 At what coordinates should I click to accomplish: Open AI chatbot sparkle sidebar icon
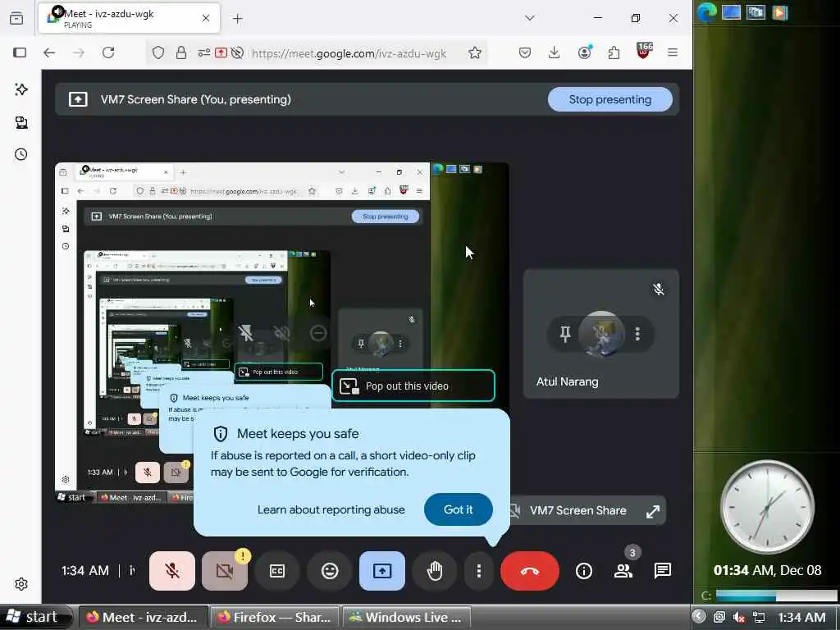pyautogui.click(x=21, y=89)
